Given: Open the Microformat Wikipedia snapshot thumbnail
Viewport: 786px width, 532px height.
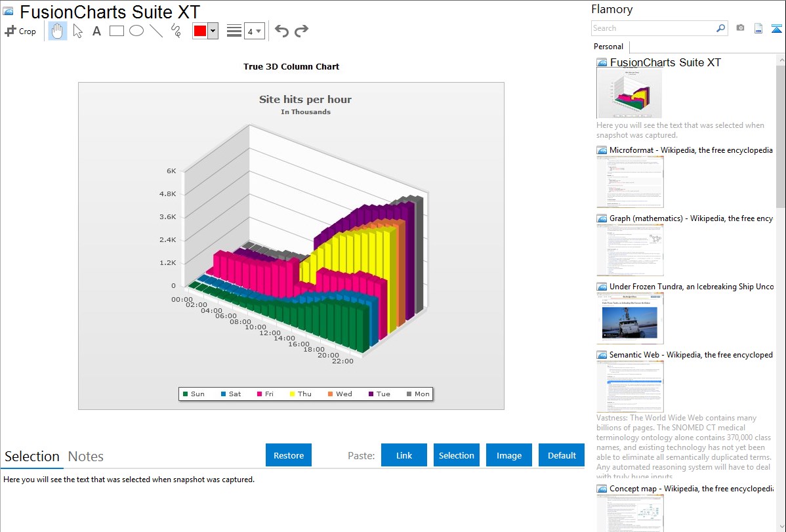Looking at the screenshot, I should (x=630, y=182).
